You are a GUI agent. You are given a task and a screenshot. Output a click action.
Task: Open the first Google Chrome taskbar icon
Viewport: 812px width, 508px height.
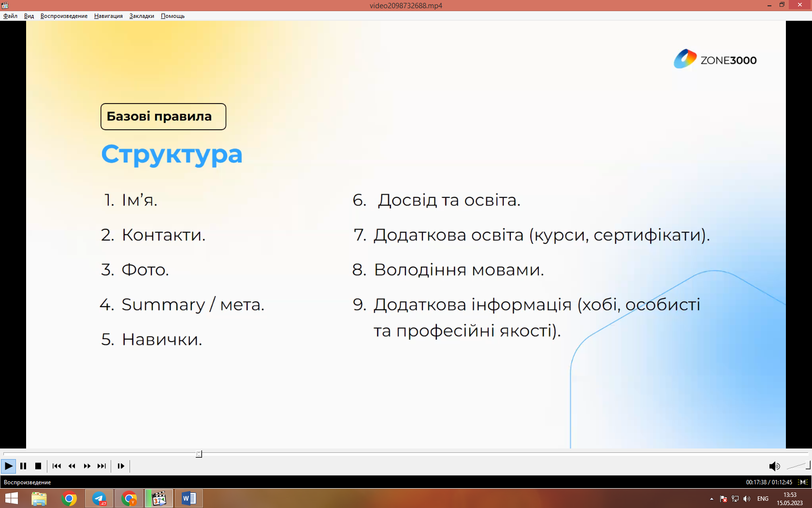coord(69,498)
